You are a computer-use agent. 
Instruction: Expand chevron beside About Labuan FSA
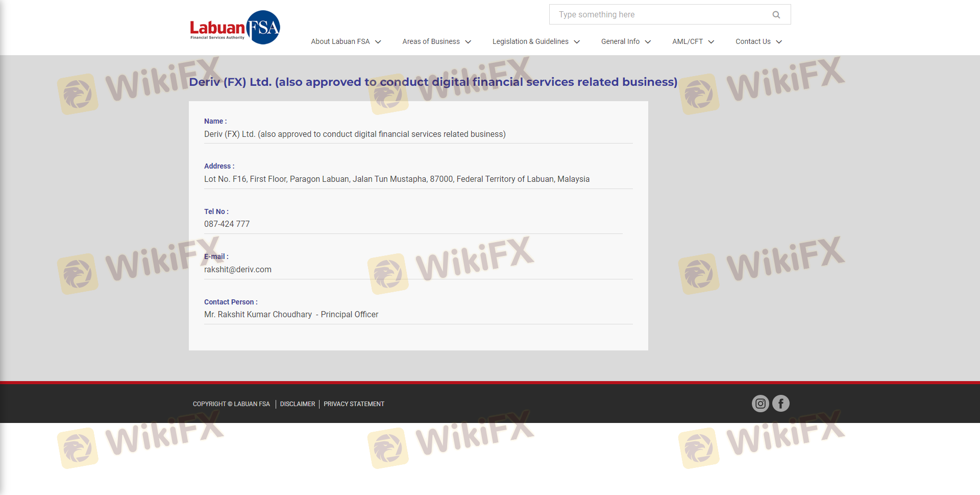coord(378,42)
